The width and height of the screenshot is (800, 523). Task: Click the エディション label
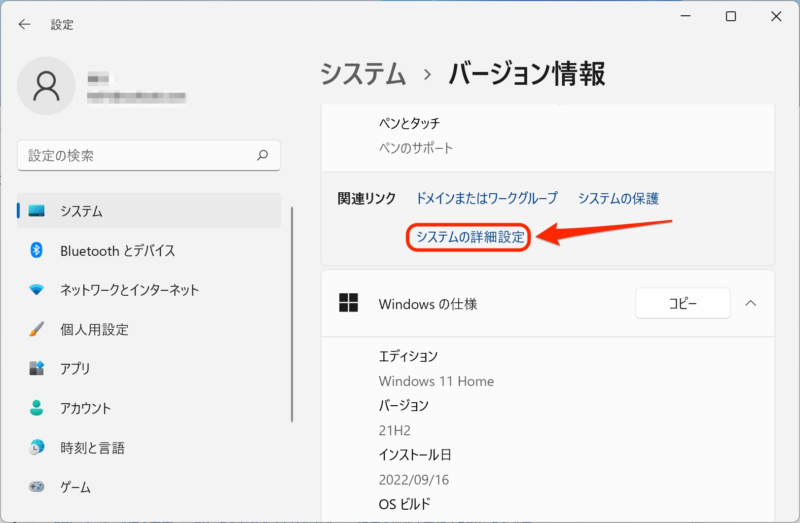[x=408, y=356]
